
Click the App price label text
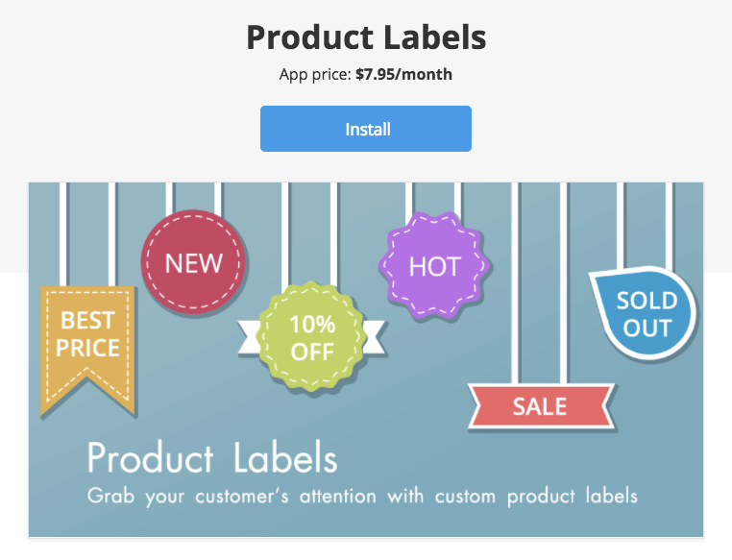pos(315,74)
